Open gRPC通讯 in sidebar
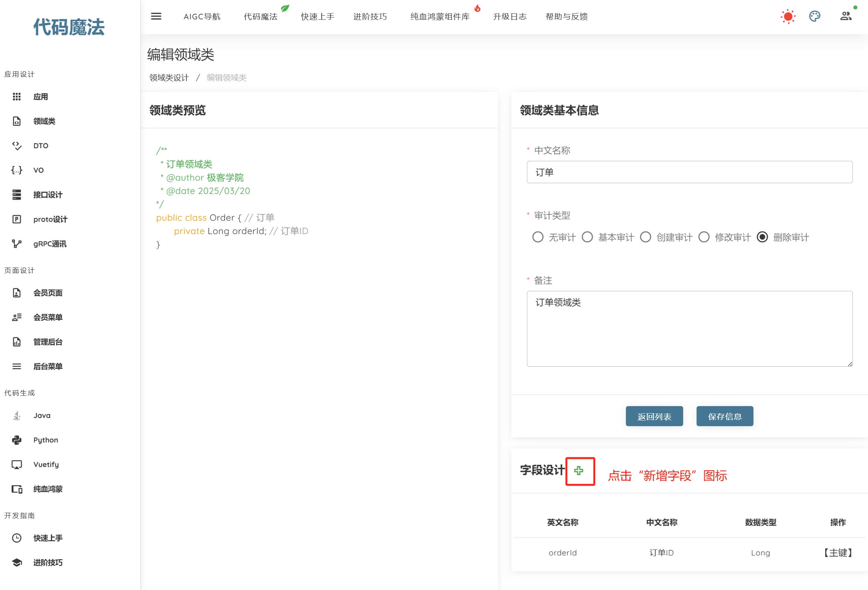 (49, 244)
